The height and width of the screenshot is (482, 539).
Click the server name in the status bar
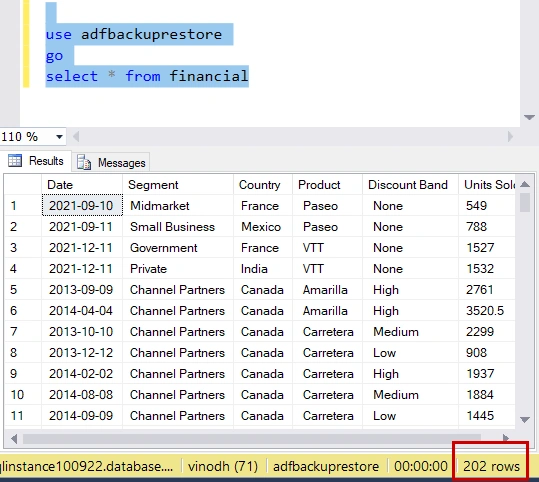[x=87, y=466]
